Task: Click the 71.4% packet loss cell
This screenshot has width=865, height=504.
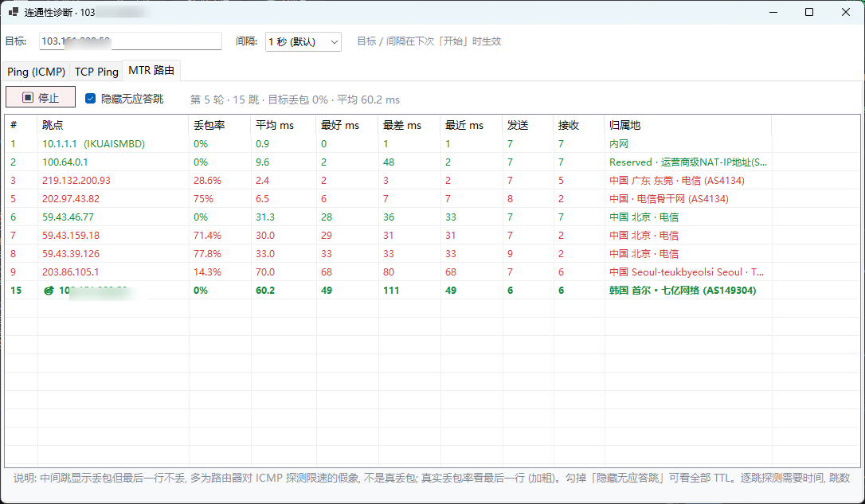Action: (207, 236)
